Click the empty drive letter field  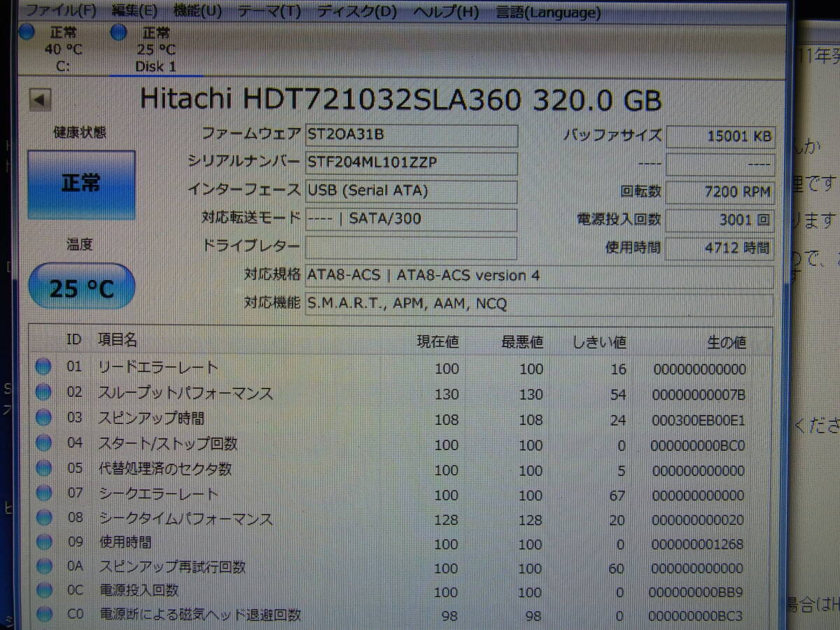(x=412, y=248)
